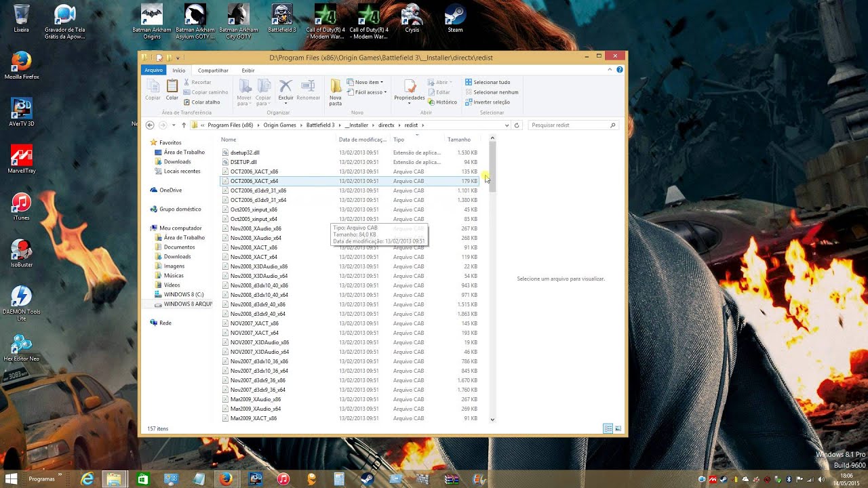Image resolution: width=868 pixels, height=488 pixels.
Task: Switch to Início ribbon tab
Action: pos(179,70)
